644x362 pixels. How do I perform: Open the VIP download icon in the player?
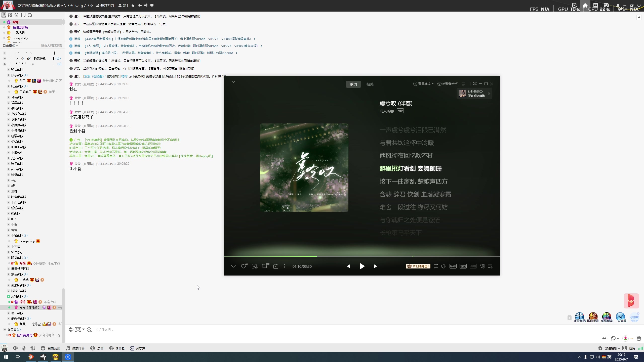coord(255,266)
